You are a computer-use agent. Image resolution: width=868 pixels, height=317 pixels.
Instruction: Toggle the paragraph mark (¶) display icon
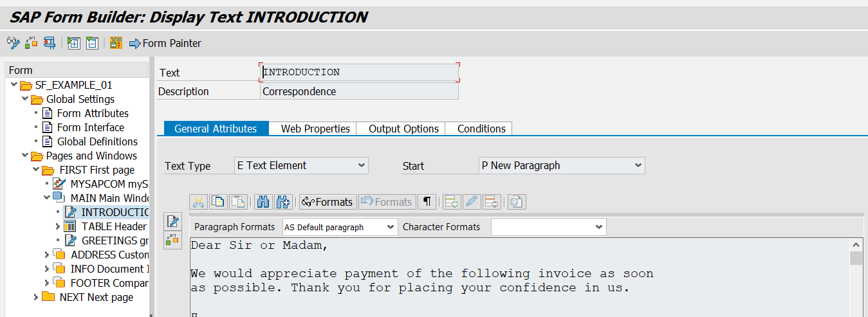point(427,202)
